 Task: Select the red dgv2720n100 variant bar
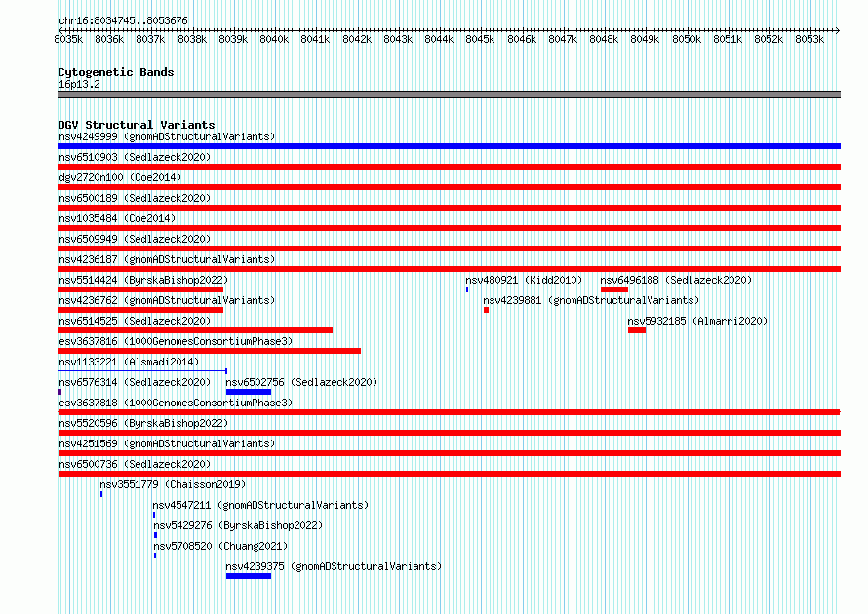click(x=449, y=187)
